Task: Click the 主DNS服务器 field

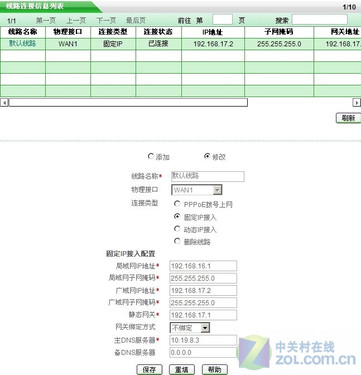Action: pyautogui.click(x=203, y=340)
